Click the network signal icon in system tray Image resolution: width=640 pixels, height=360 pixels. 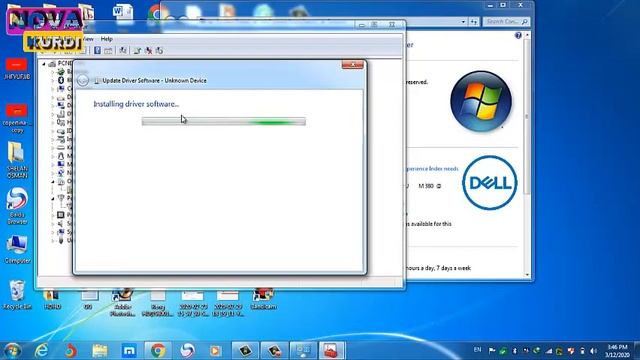click(x=549, y=351)
